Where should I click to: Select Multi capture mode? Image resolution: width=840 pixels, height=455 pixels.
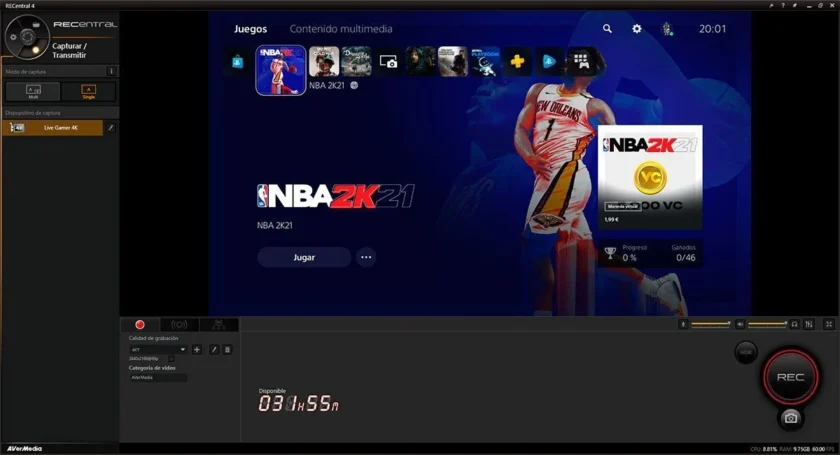click(33, 91)
